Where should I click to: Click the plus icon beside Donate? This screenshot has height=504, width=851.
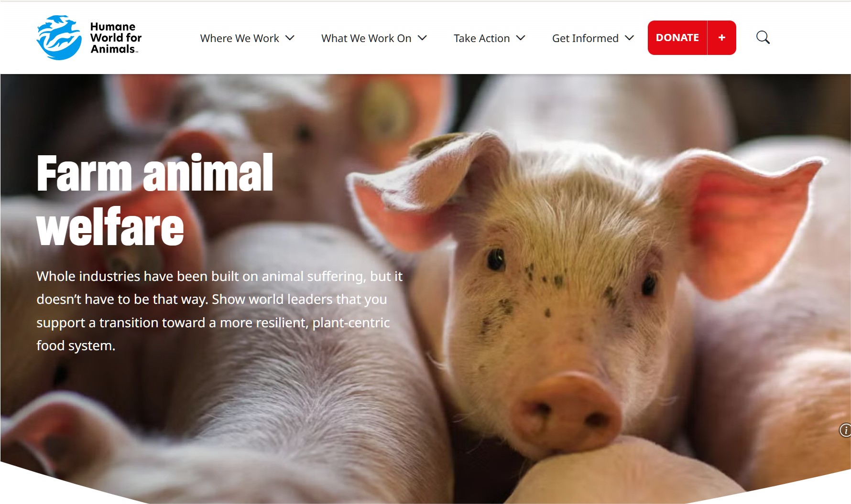tap(721, 38)
